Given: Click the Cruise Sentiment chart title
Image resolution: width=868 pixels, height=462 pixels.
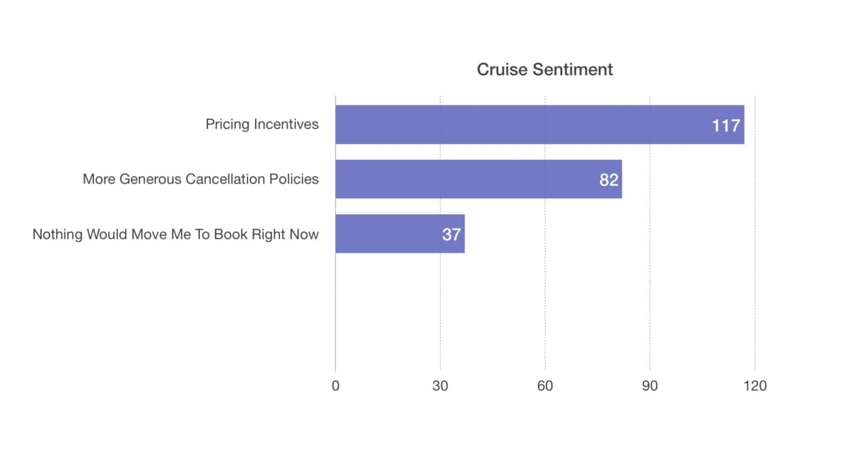Looking at the screenshot, I should coord(545,70).
